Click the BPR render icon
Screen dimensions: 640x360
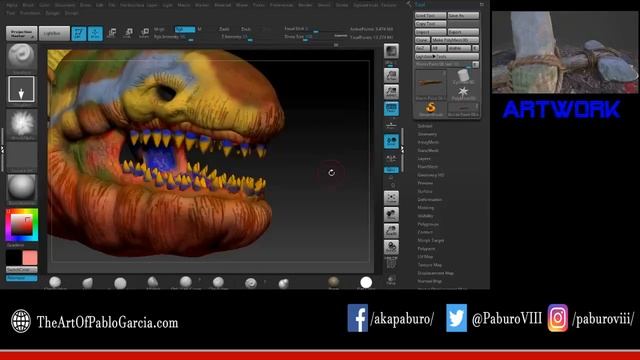pos(391,51)
